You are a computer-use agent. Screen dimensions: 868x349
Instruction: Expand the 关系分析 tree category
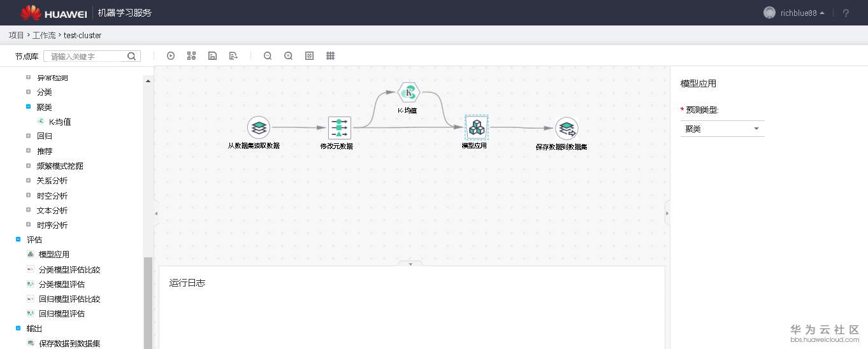28,180
